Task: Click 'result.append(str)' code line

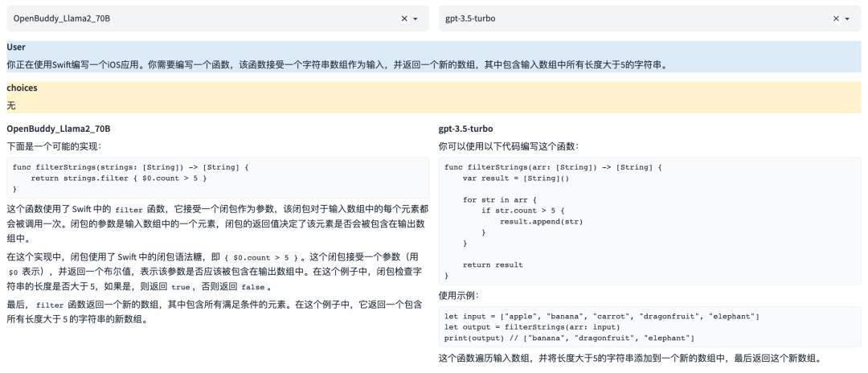Action: click(542, 221)
